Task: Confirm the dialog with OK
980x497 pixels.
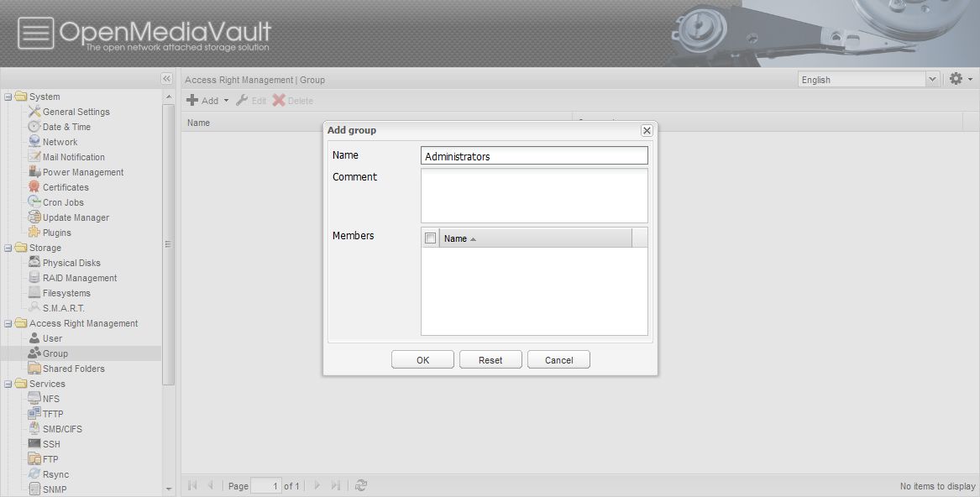Action: click(x=422, y=359)
